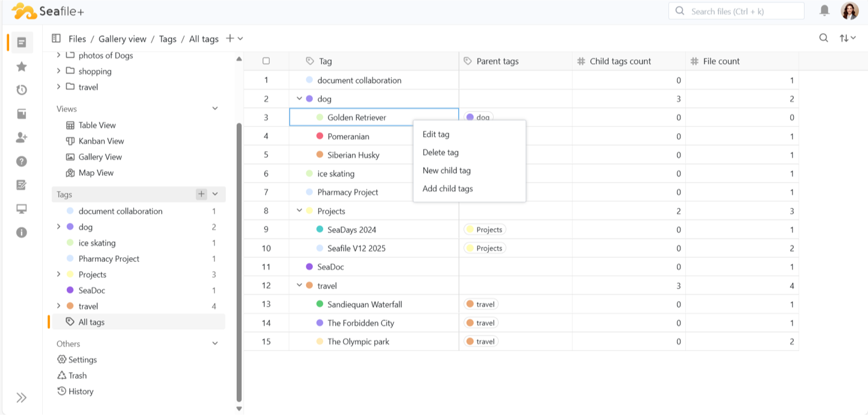Expand the photos of Dogs folder
Viewport: 868px width, 415px height.
58,55
